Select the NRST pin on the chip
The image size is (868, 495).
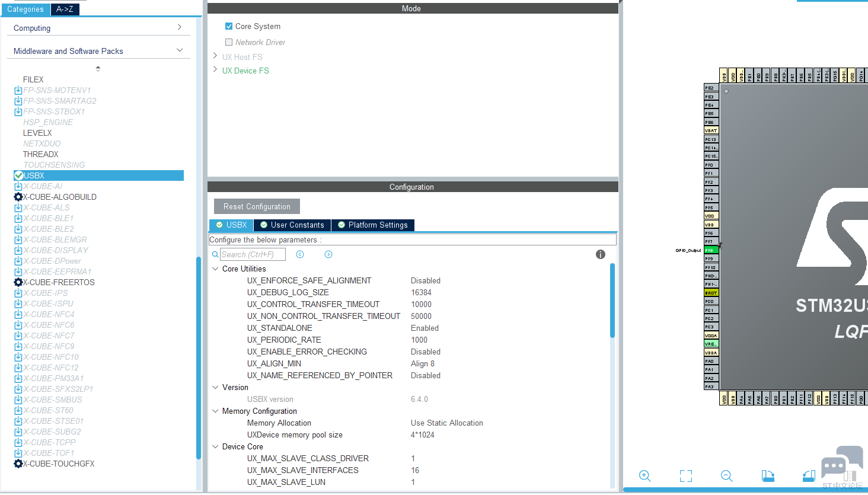pyautogui.click(x=711, y=293)
